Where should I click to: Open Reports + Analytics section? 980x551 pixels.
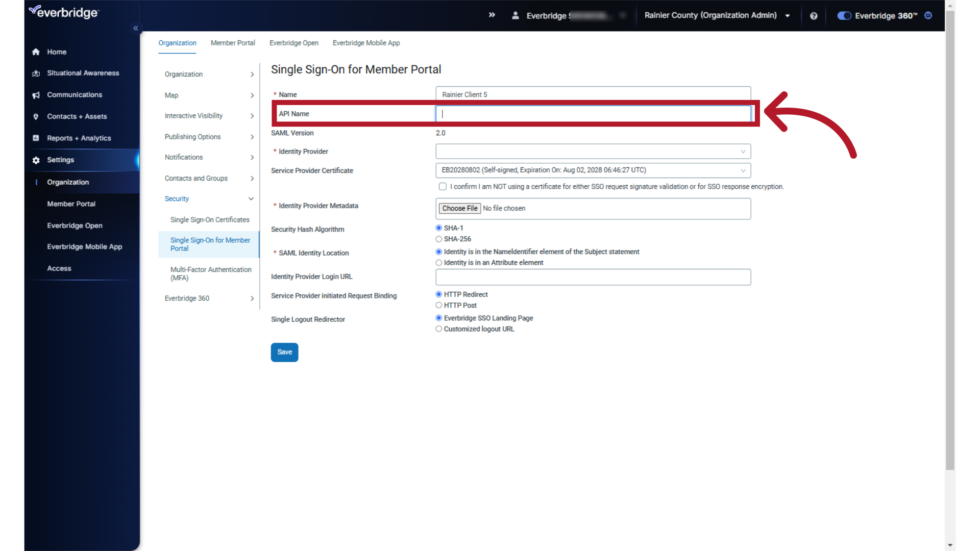pyautogui.click(x=79, y=138)
